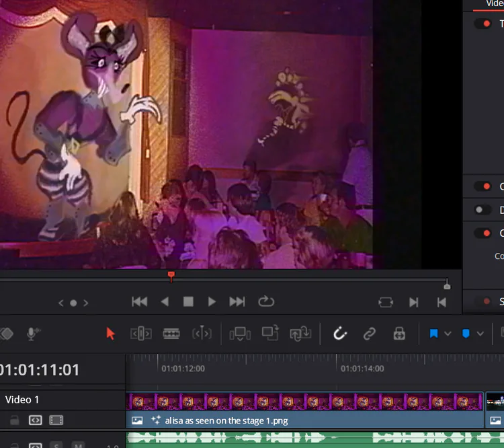Toggle the audio track auto selector

(x=36, y=445)
